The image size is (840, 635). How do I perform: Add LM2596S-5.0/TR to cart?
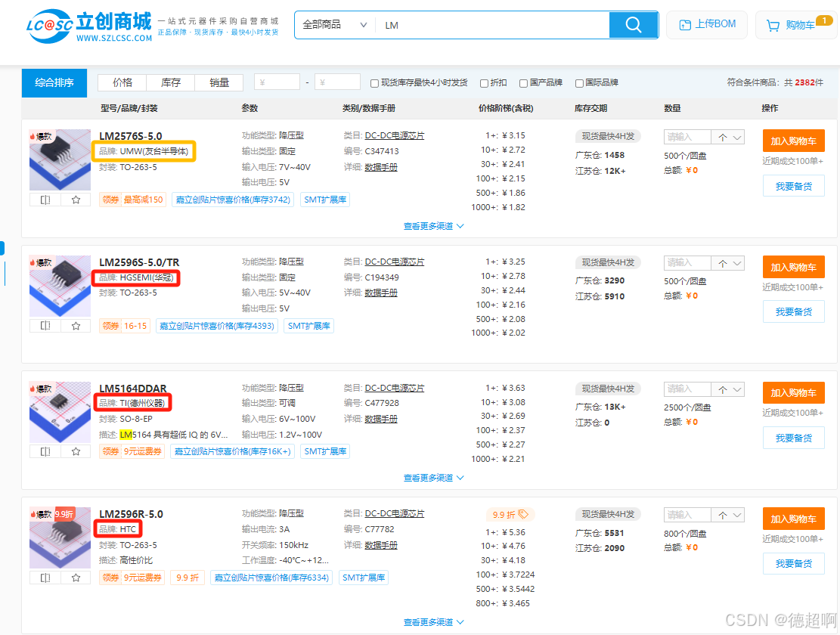coord(793,267)
